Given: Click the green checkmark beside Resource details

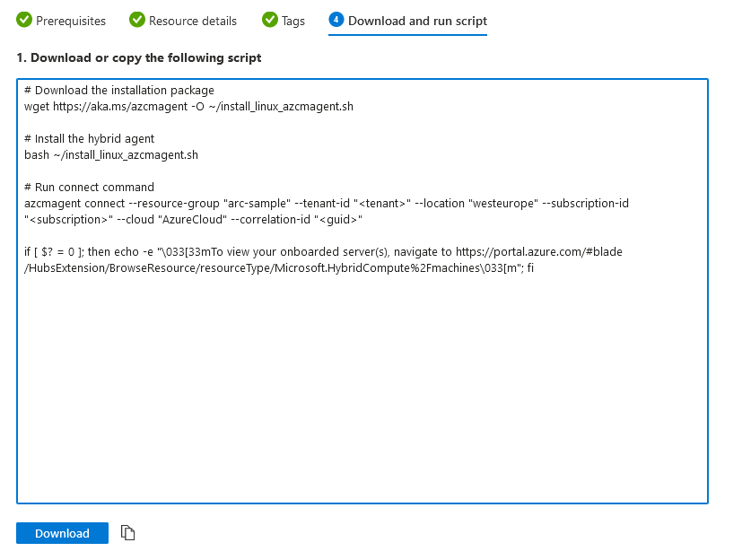Looking at the screenshot, I should (137, 20).
